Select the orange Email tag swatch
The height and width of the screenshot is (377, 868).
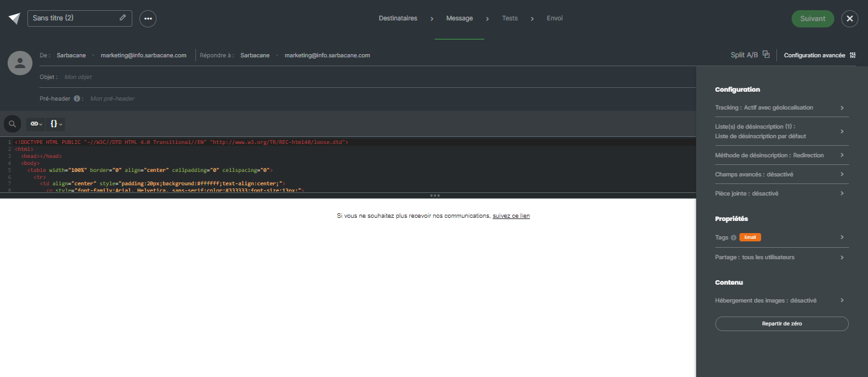[750, 237]
